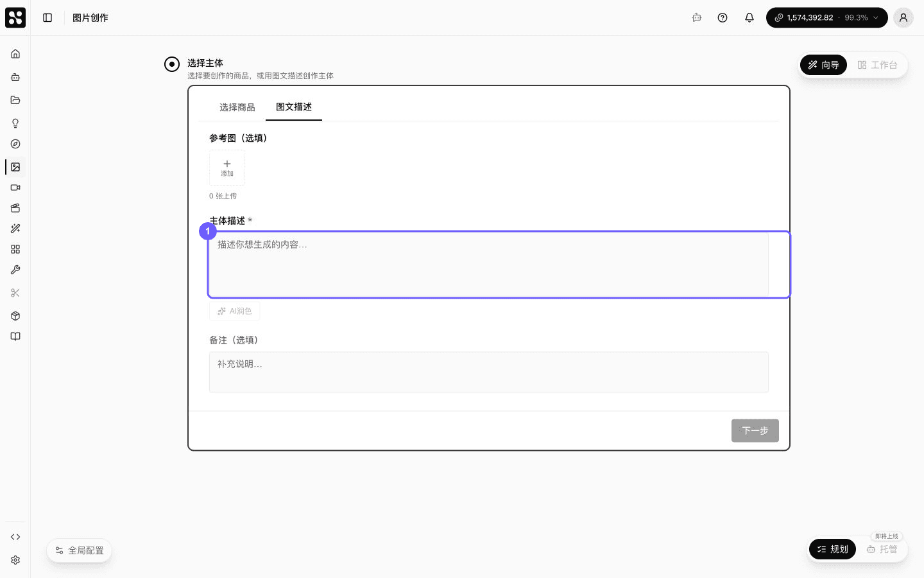Expand the credits balance 1,574,392.82 dropdown
This screenshot has width=924, height=578.
(827, 17)
